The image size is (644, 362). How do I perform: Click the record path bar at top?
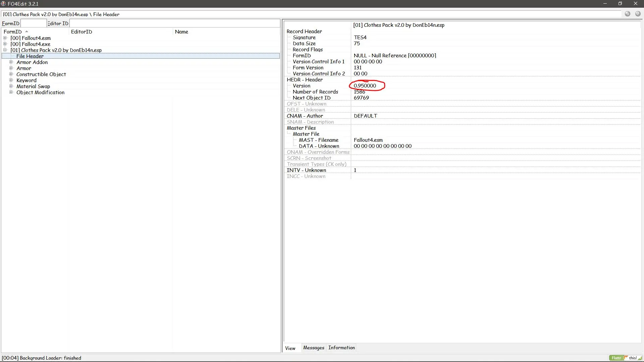tap(311, 14)
